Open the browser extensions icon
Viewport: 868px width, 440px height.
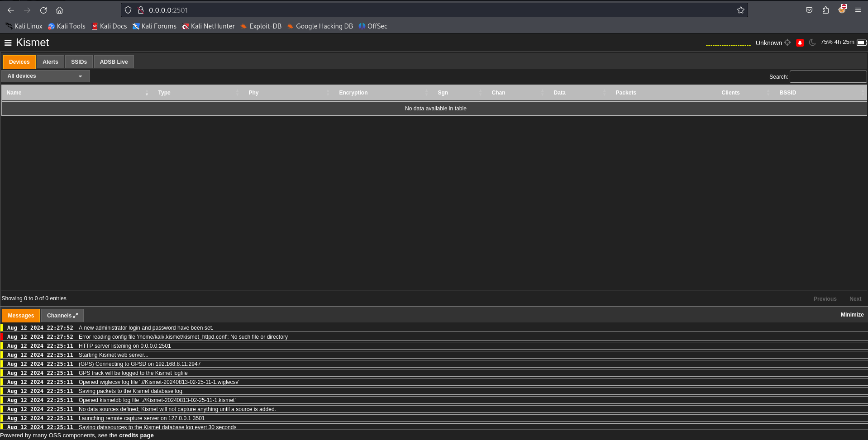click(825, 10)
